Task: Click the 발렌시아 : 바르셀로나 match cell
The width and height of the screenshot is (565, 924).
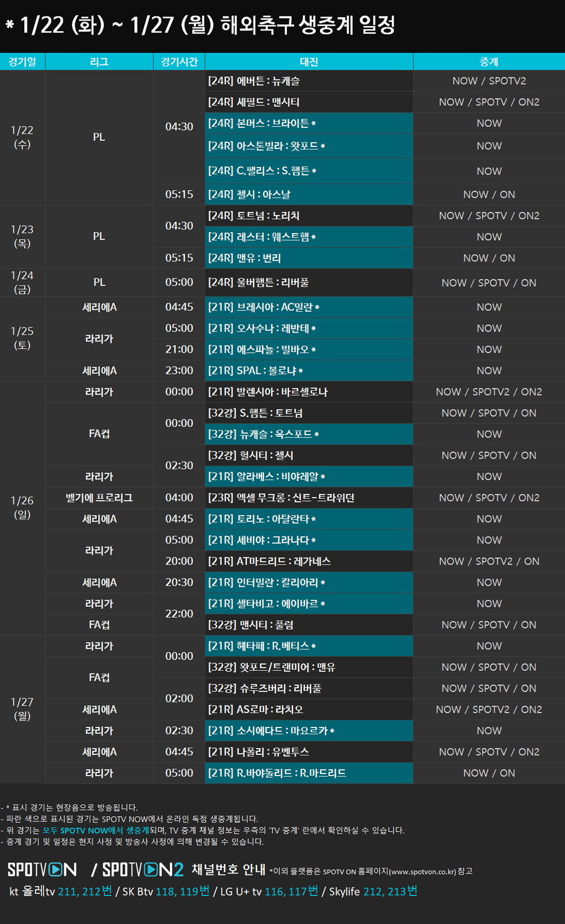Action: pos(309,392)
